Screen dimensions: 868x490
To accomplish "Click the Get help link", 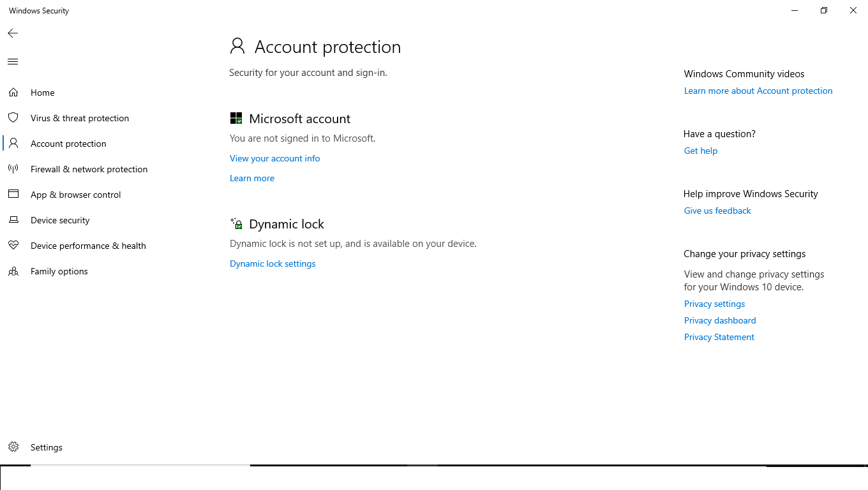I will tap(701, 151).
